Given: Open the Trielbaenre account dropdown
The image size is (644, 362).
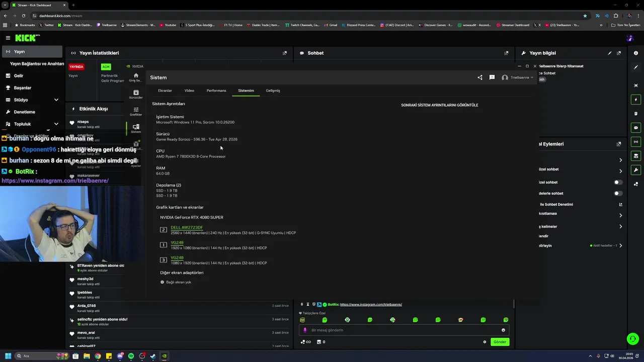Looking at the screenshot, I should (518, 77).
